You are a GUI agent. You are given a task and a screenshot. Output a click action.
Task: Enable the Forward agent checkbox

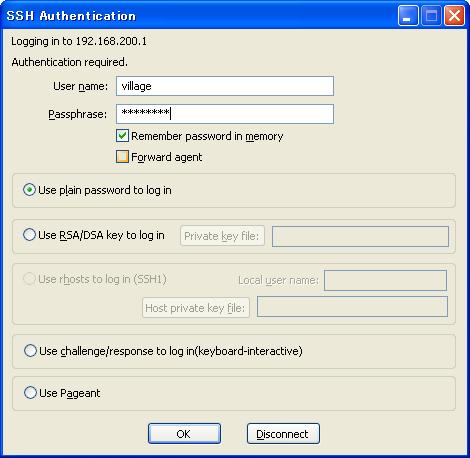pyautogui.click(x=122, y=157)
